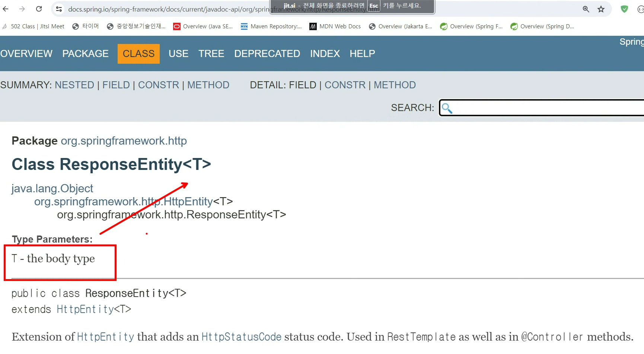Open Overview (Spring F bookmark
The width and height of the screenshot is (644, 354).
click(471, 26)
